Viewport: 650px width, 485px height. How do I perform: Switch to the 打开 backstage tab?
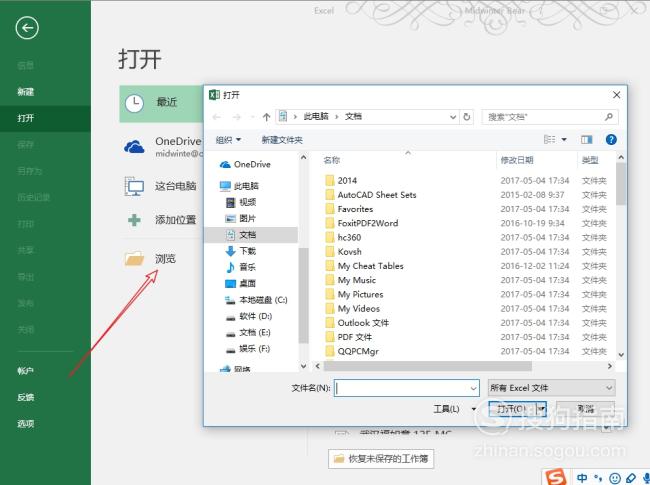click(25, 118)
